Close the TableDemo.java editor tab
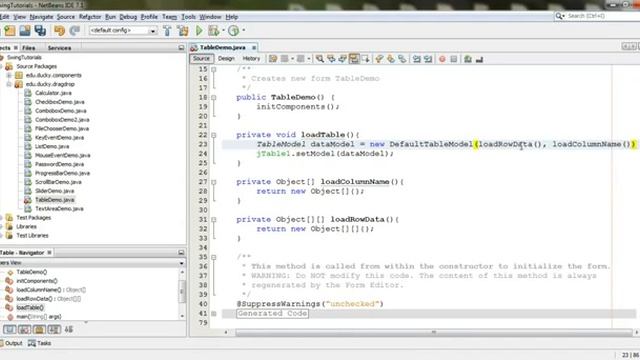640x360 pixels. [x=254, y=48]
